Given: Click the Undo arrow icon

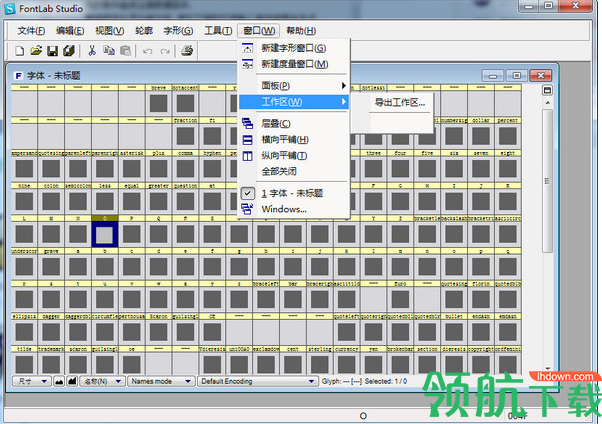Looking at the screenshot, I should pyautogui.click(x=148, y=51).
